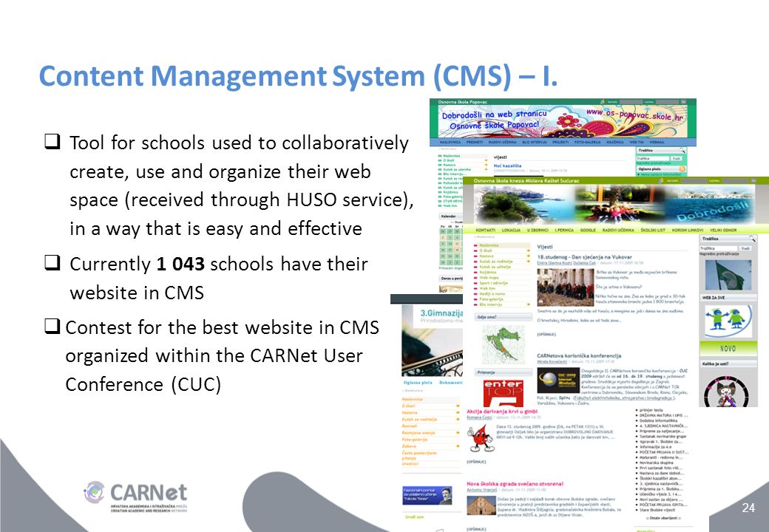Select Web mapa in Kaštel Sućurac side menu
The height and width of the screenshot is (532, 769).
click(x=489, y=278)
